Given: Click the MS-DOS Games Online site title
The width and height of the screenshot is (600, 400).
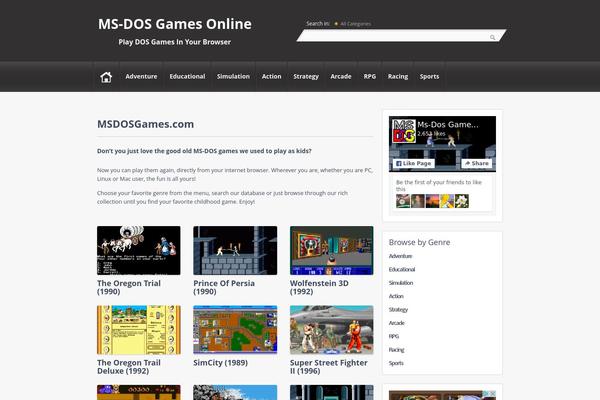Looking at the screenshot, I should click(174, 24).
